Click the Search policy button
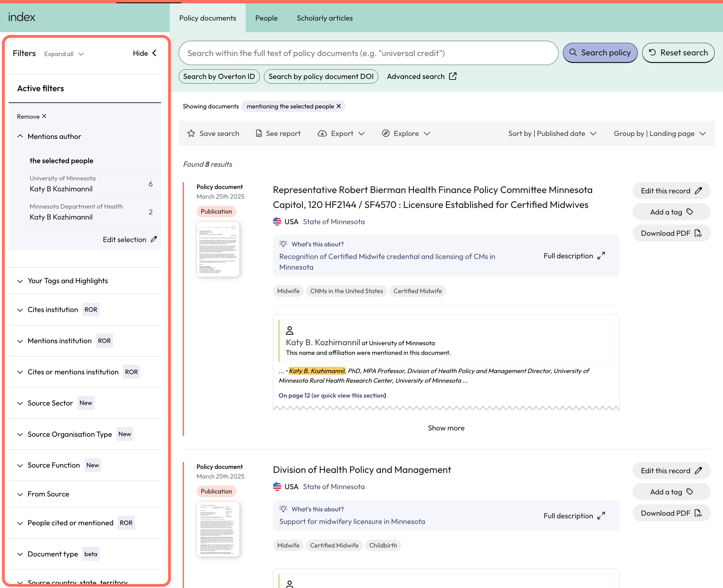Viewport: 723px width, 588px height. 600,53
